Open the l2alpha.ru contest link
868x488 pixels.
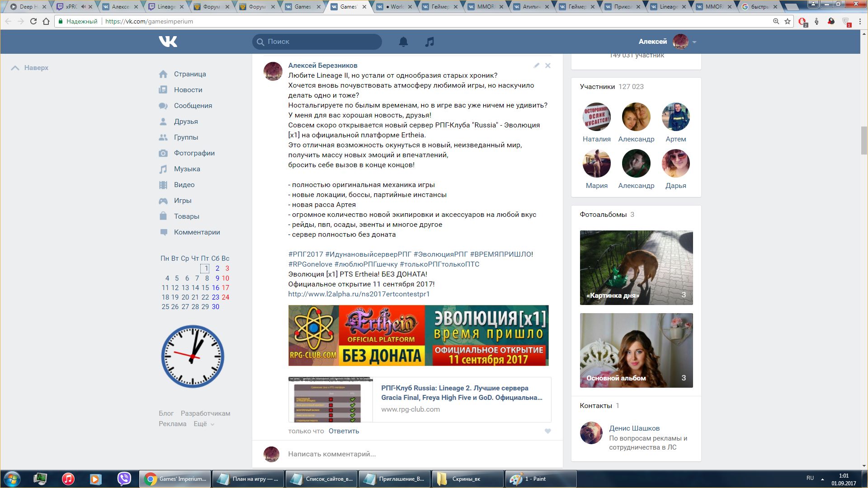[x=359, y=294]
